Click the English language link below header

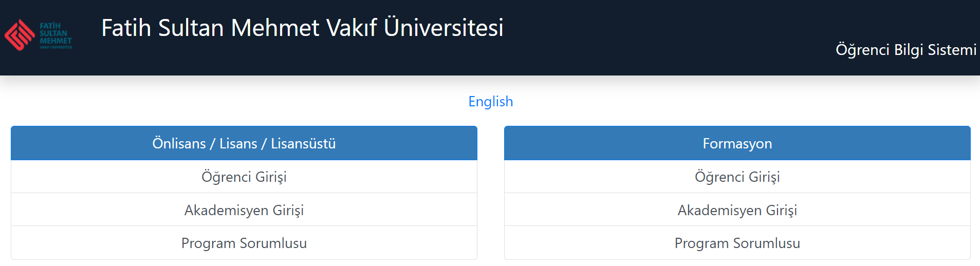coord(491,102)
